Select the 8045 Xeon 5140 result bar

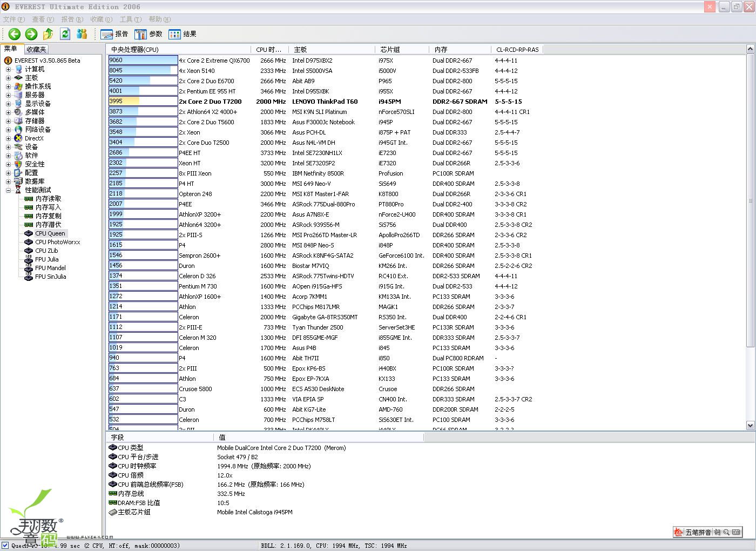click(x=143, y=71)
